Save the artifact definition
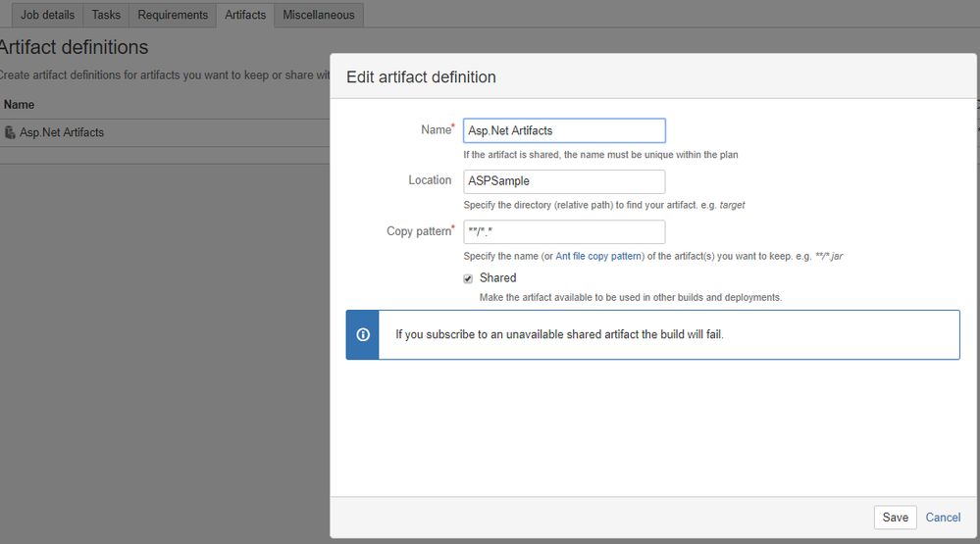This screenshot has width=980, height=544. 895,518
